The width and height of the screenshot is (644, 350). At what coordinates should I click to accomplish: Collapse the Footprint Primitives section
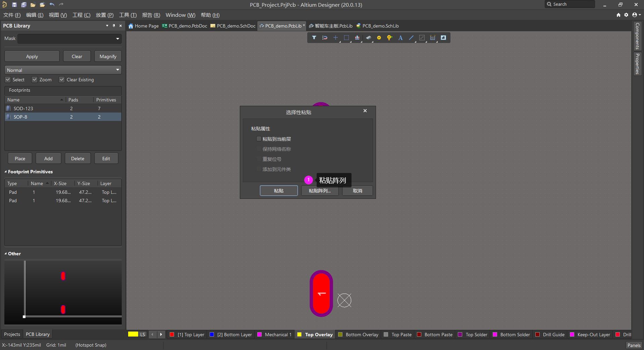tap(6, 172)
